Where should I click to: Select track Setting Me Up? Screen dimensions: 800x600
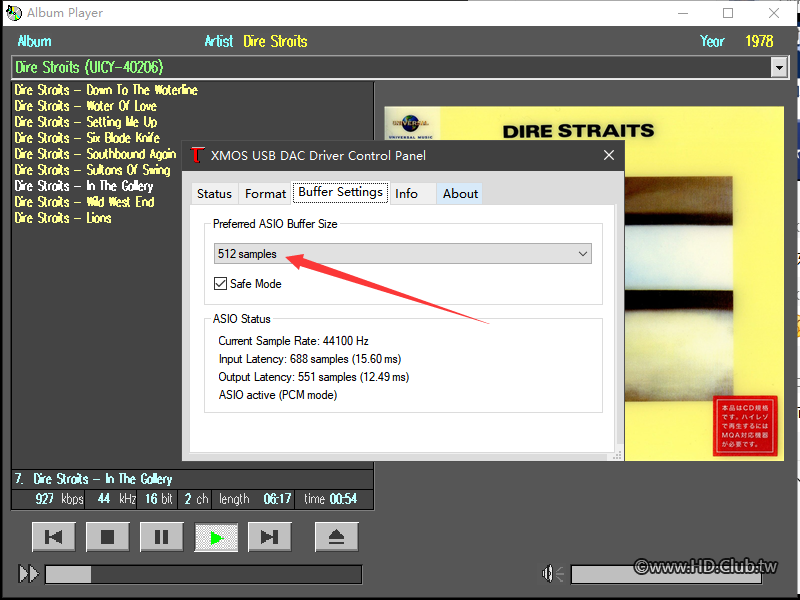[86, 122]
